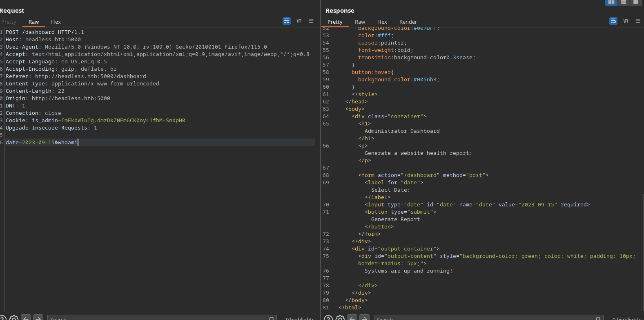
Task: Go to previous search match in Response
Action: (352, 318)
